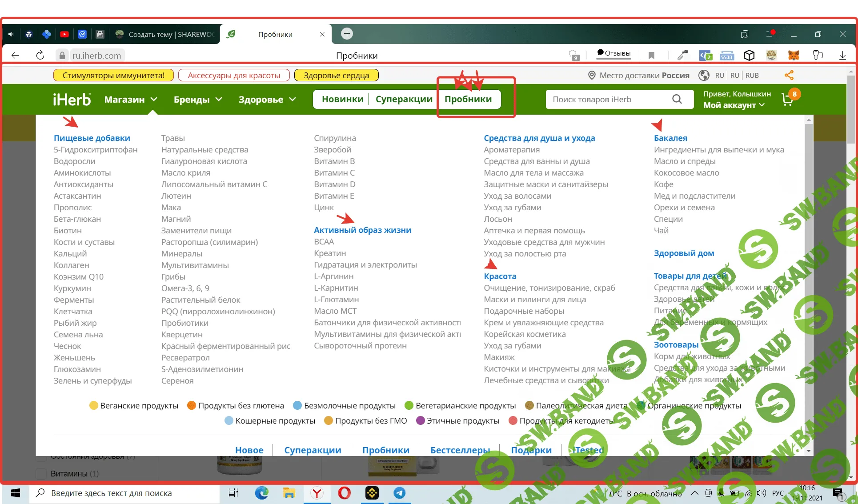This screenshot has width=858, height=504.
Task: Switch to the Пробники browser tab
Action: [x=274, y=34]
